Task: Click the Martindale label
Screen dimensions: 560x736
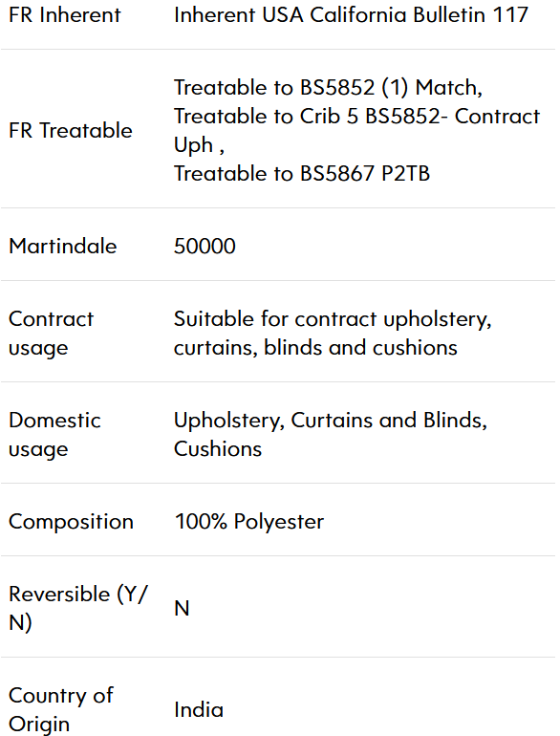Action: coord(63,246)
